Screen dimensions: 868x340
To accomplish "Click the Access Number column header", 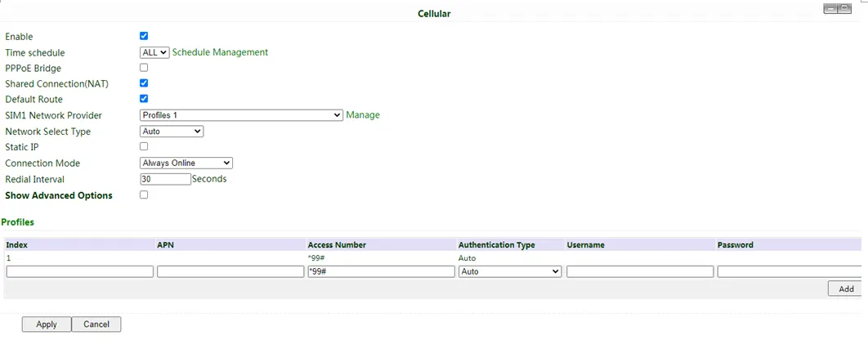I will (x=337, y=244).
